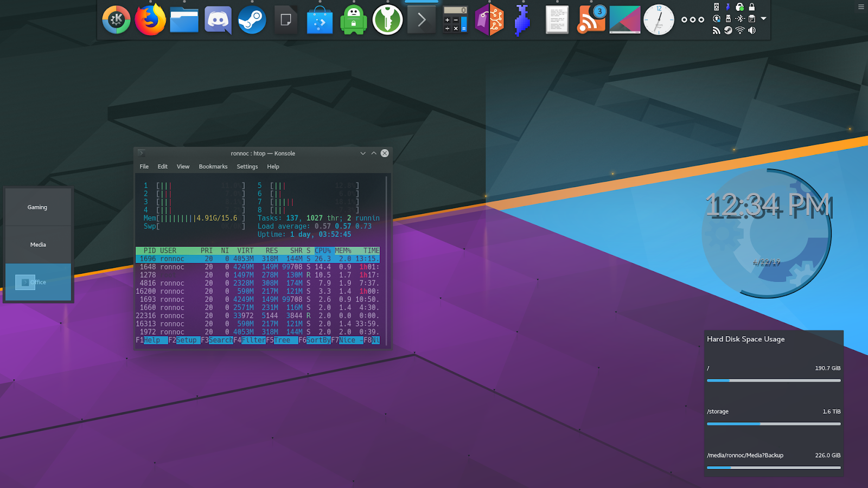Open the desktop hamburger menu at top-right
The width and height of the screenshot is (868, 488).
(x=861, y=7)
